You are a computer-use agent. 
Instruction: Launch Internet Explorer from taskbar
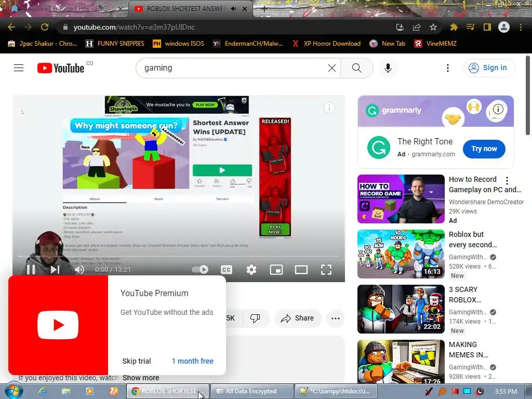tap(42, 391)
